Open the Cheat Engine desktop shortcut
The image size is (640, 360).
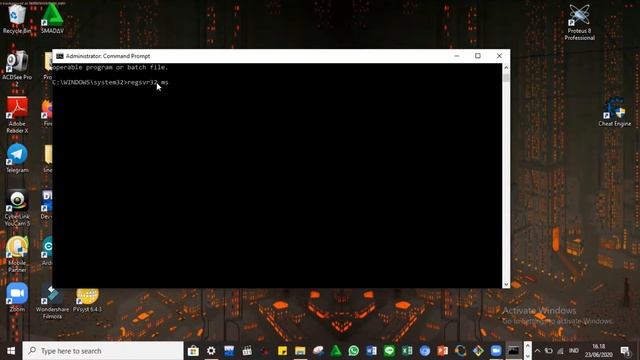click(x=615, y=112)
